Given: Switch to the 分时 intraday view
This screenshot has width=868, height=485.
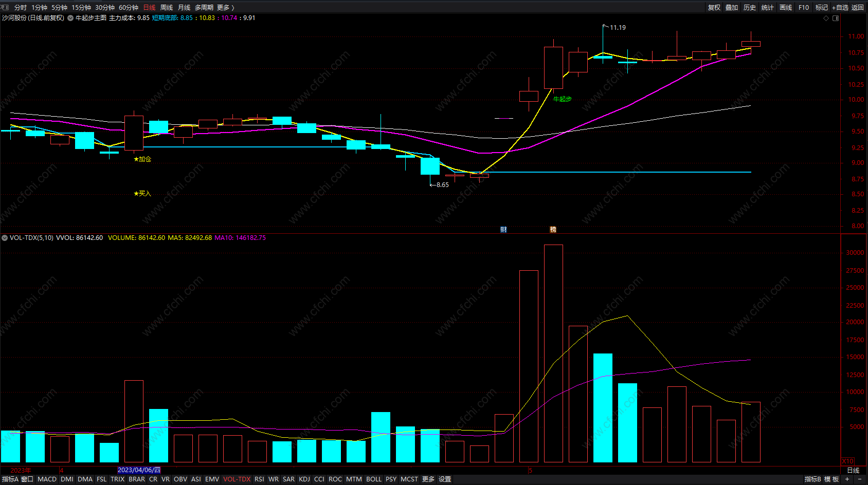Looking at the screenshot, I should tap(21, 8).
